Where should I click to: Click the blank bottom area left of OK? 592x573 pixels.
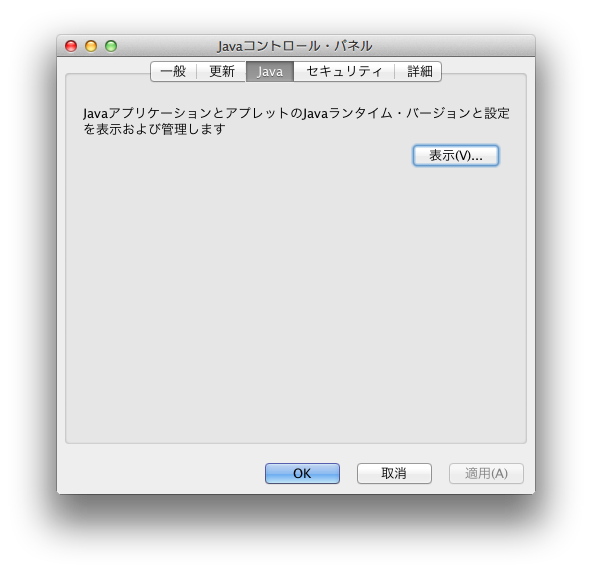tap(160, 473)
